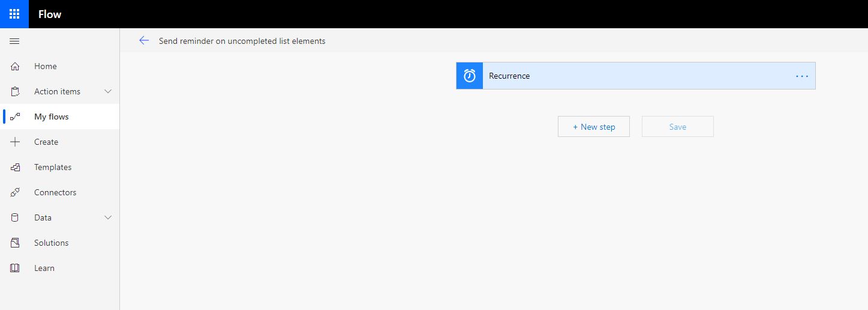Image resolution: width=868 pixels, height=310 pixels.
Task: Open the Recurrence step ellipsis menu
Action: pos(802,76)
